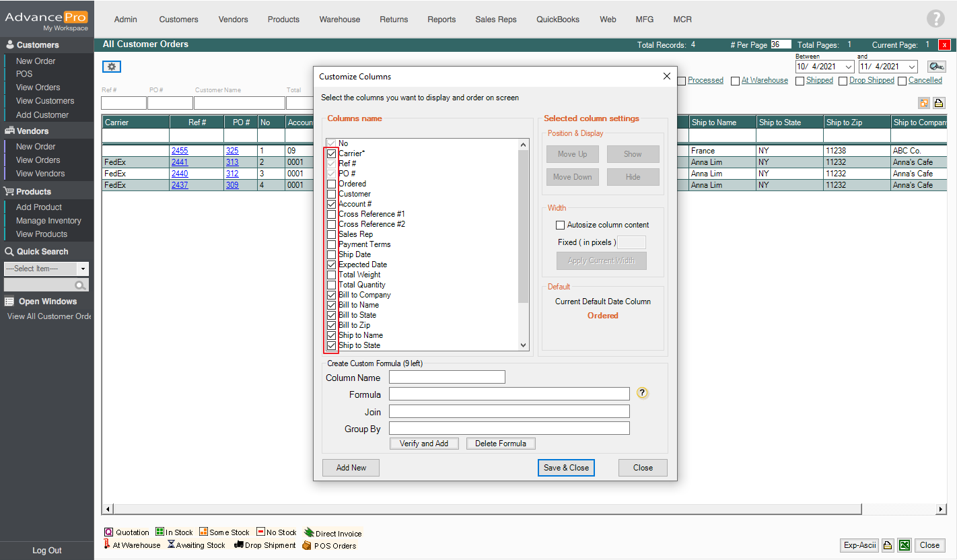Expand the Select Item quick search dropdown
Viewport: 957px width, 560px height.
(83, 269)
